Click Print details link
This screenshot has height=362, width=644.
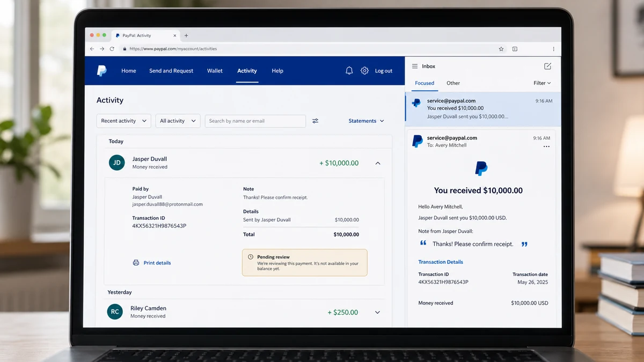[157, 263]
